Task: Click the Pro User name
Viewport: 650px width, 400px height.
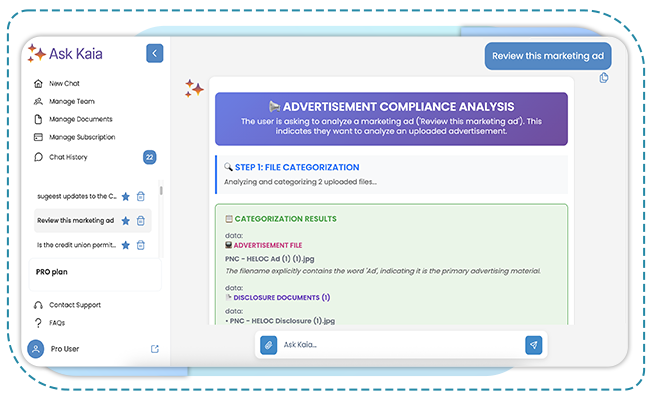Action: click(65, 349)
